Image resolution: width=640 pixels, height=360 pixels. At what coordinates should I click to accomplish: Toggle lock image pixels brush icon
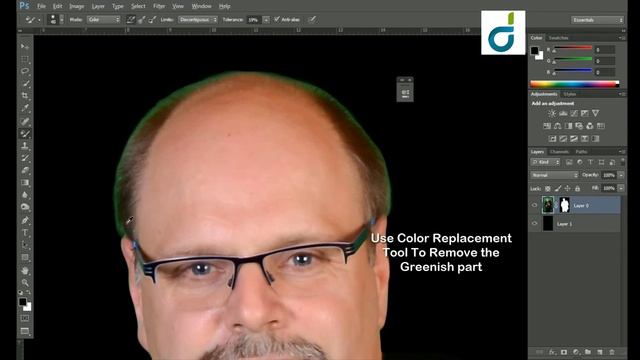coord(558,188)
